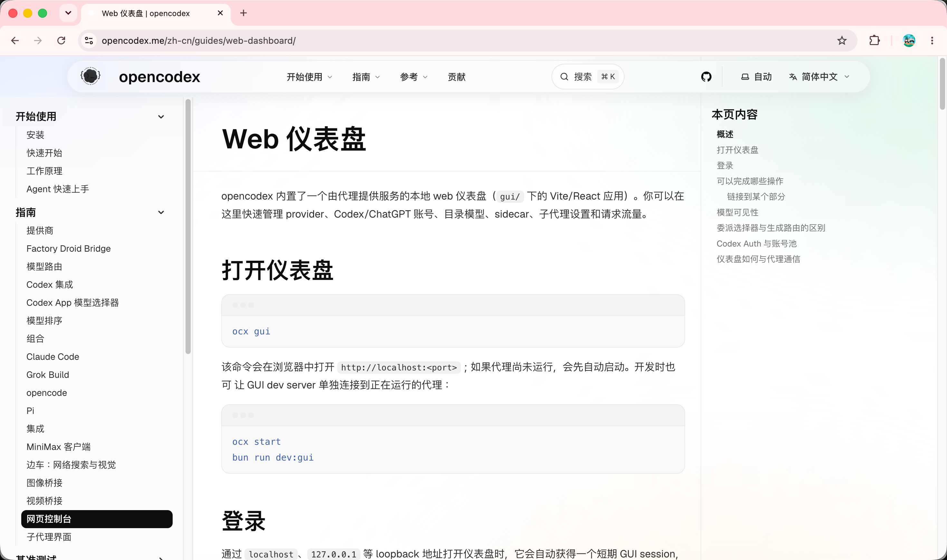Open a new browser tab
The image size is (947, 560).
pos(244,13)
